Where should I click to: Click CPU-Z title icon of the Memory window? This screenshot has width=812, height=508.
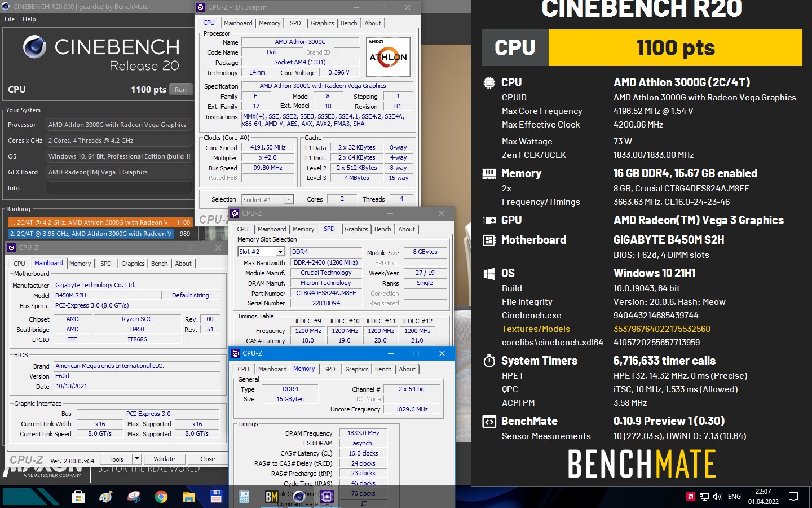(235, 353)
